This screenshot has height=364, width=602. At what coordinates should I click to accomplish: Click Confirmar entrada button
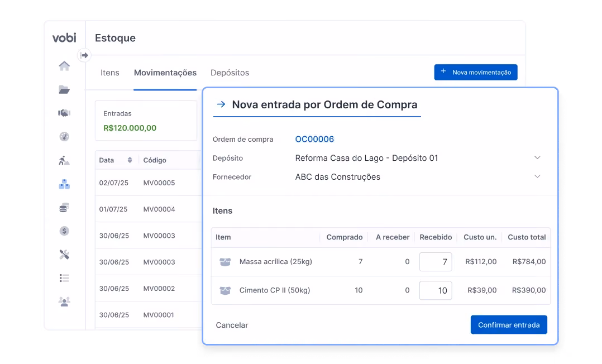[x=509, y=325]
